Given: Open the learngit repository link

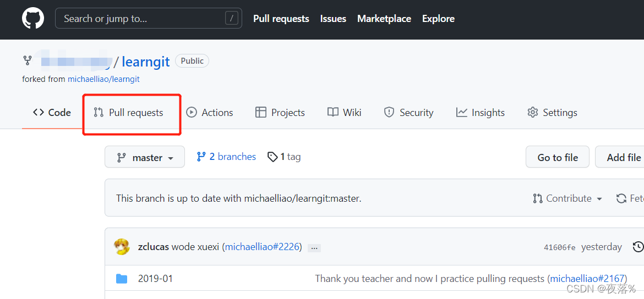Looking at the screenshot, I should pyautogui.click(x=146, y=62).
